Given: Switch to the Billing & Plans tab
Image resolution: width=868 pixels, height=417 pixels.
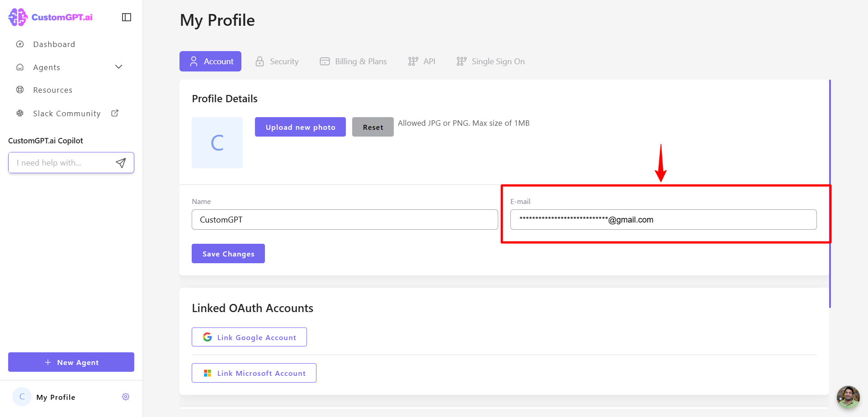Looking at the screenshot, I should pos(353,62).
